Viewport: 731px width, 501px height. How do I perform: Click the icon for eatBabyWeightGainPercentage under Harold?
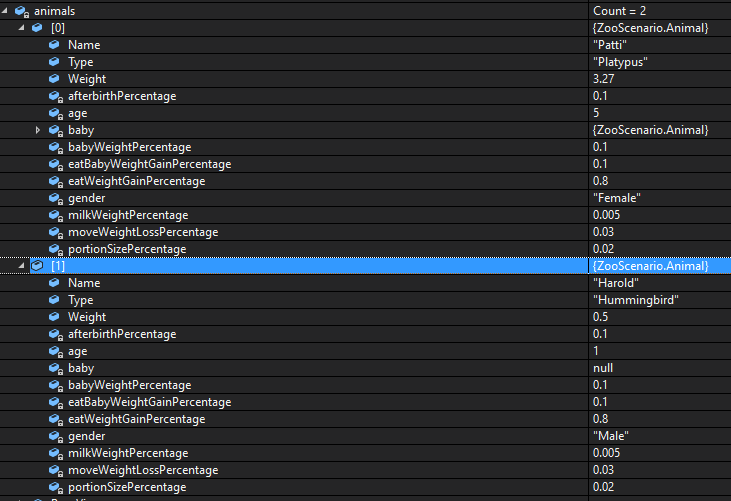(x=56, y=402)
